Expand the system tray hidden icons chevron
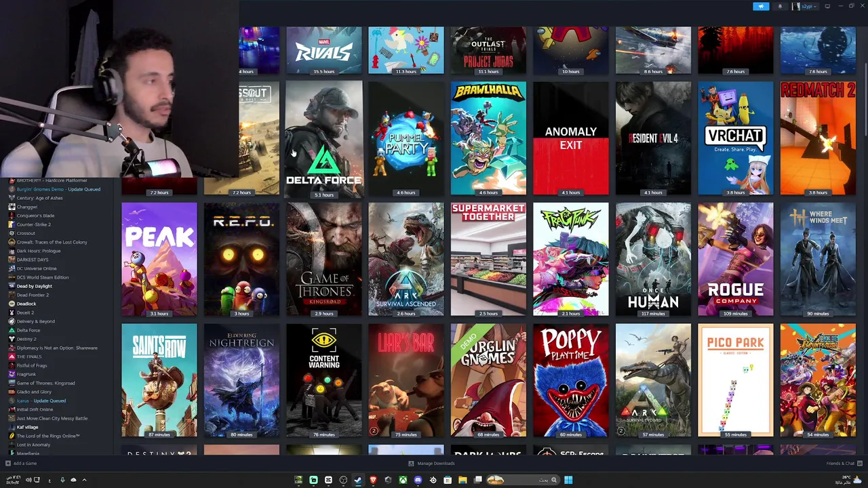The image size is (868, 488). pos(84,480)
